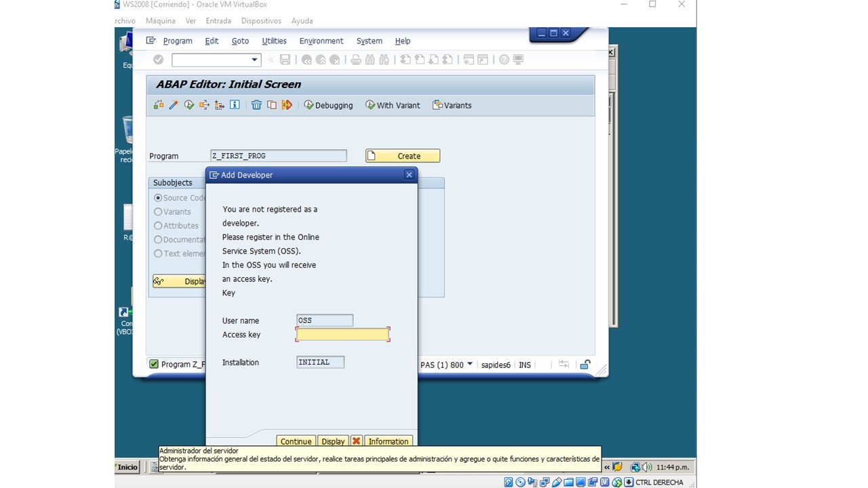Open the Utilities menu

[274, 41]
